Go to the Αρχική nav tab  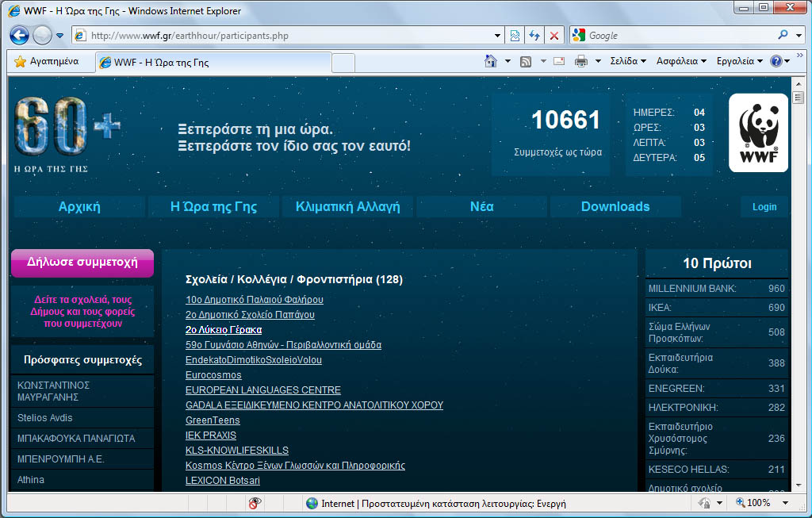(x=79, y=207)
